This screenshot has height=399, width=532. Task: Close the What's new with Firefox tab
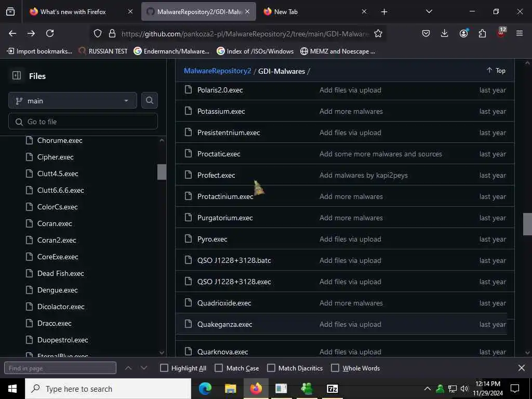tap(130, 11)
